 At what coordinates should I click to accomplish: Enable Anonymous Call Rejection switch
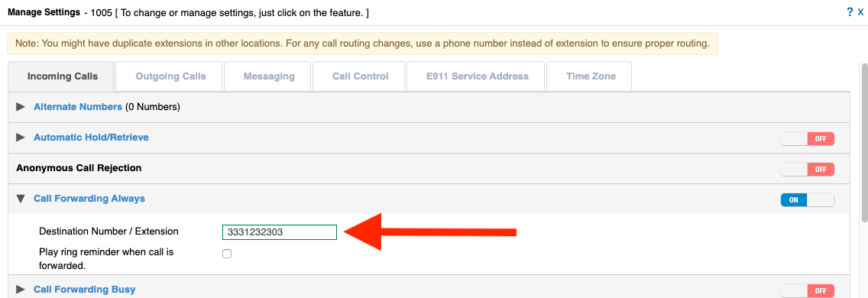(x=807, y=169)
